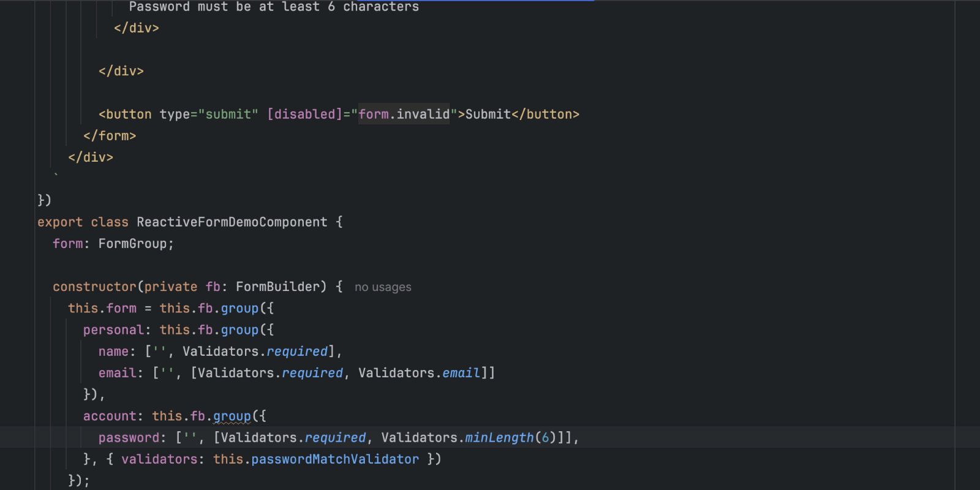Viewport: 980px width, 490px height.
Task: Click the "no usages" hint beside constructor
Action: click(383, 287)
